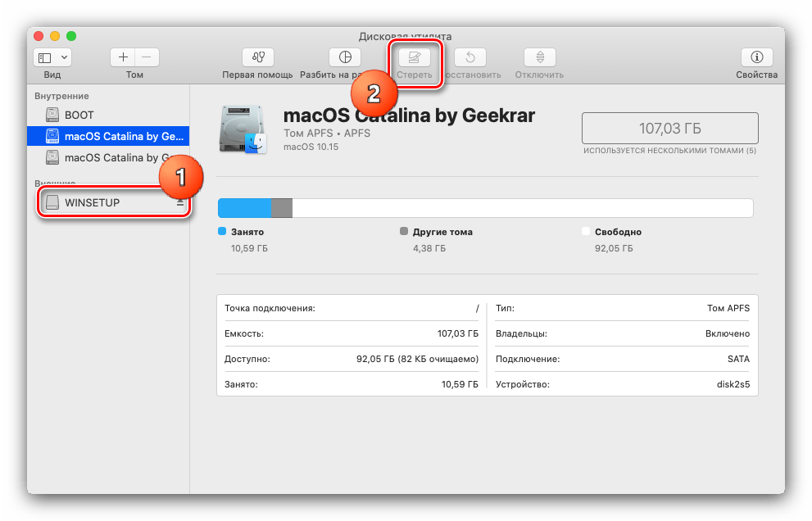Click the Емкость value 107,03 ГБ
The image size is (812, 521).
click(x=458, y=333)
